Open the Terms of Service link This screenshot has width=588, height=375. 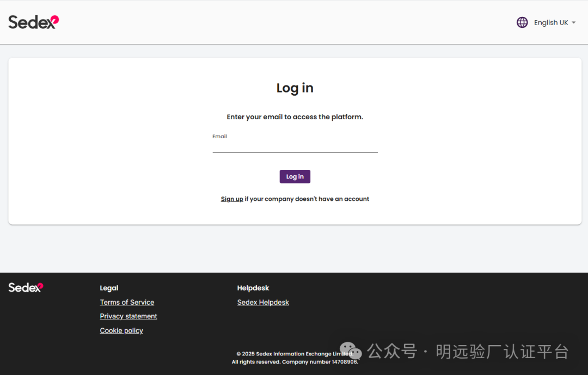click(x=127, y=302)
